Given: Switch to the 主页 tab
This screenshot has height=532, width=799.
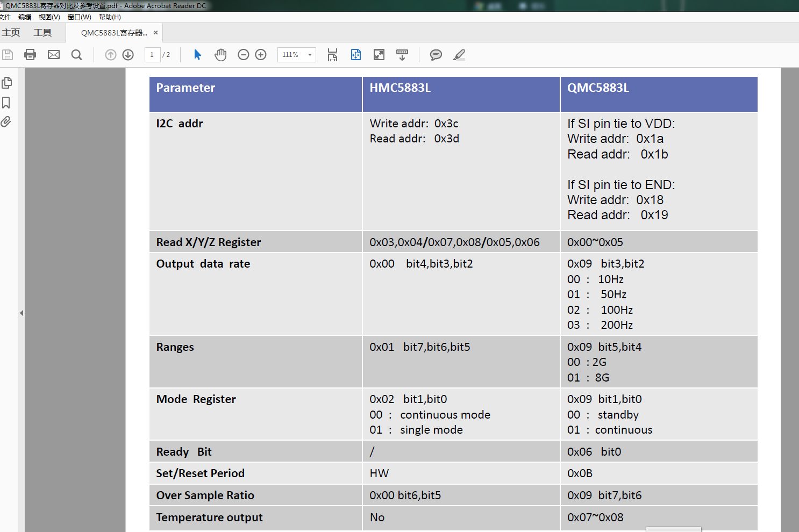Looking at the screenshot, I should coord(11,33).
